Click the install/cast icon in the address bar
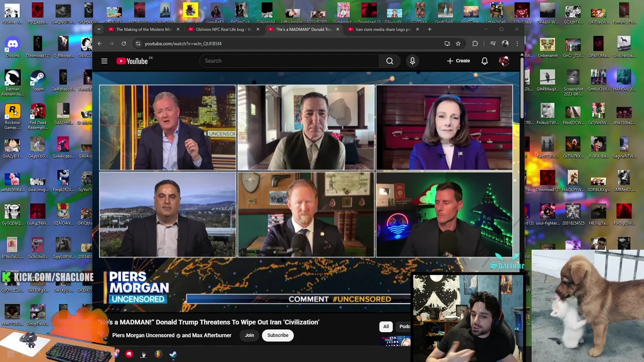Image resolution: width=644 pixels, height=362 pixels. [x=447, y=44]
